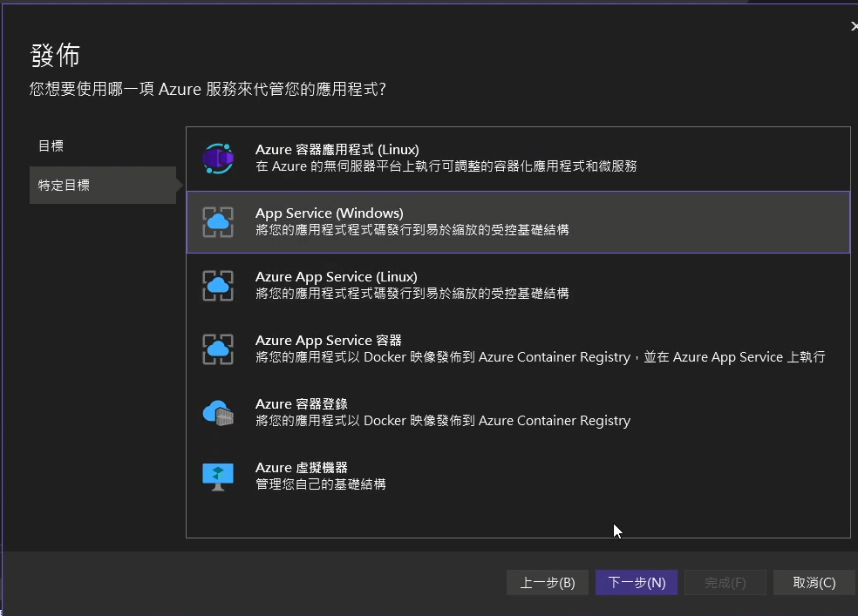858x616 pixels.
Task: Choose Azure 容器應用程式 (Linux) title
Action: (x=337, y=150)
